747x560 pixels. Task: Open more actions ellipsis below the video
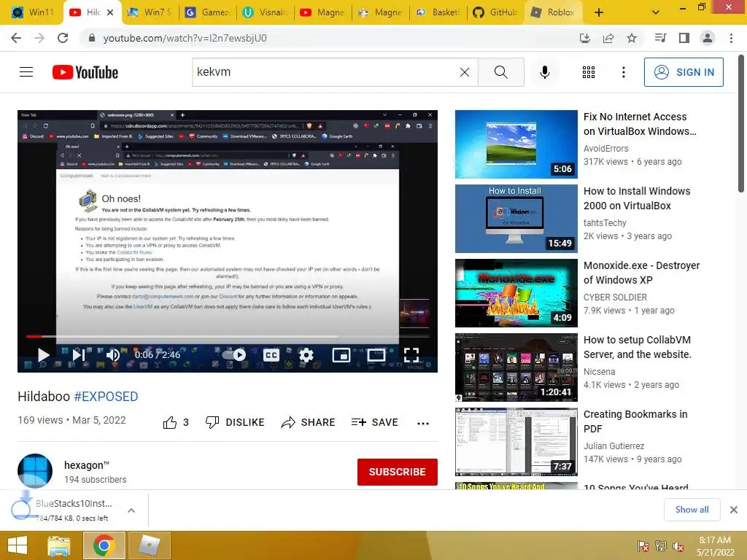click(x=422, y=423)
